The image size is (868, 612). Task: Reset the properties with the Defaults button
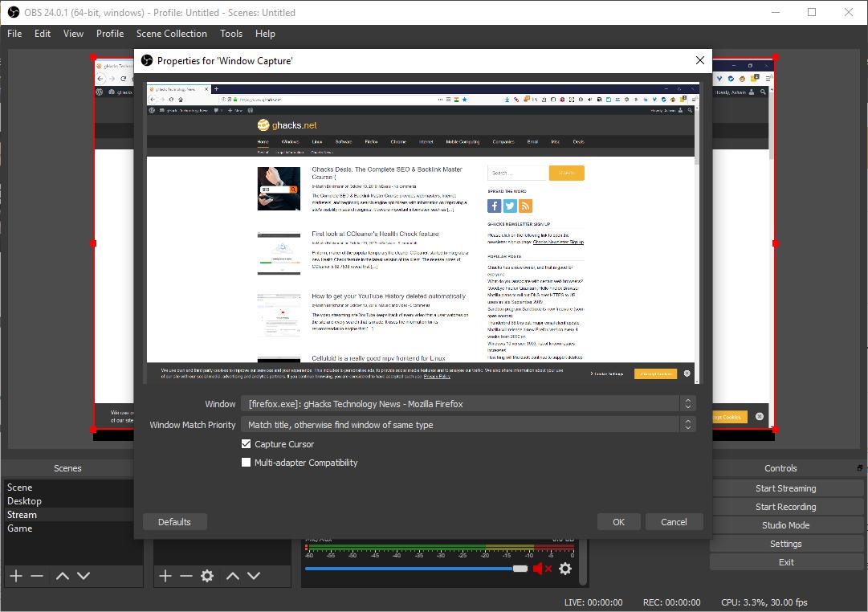pos(174,522)
